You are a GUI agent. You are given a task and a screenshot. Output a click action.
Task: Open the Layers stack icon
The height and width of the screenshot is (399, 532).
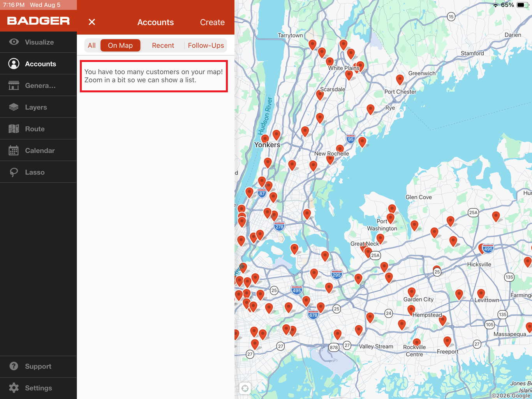pyautogui.click(x=14, y=107)
